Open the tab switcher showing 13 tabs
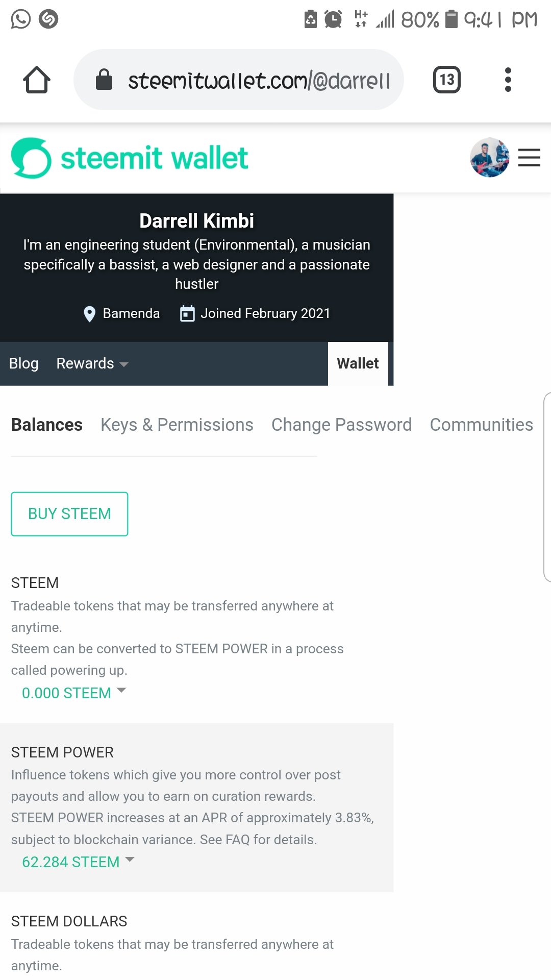 click(447, 80)
